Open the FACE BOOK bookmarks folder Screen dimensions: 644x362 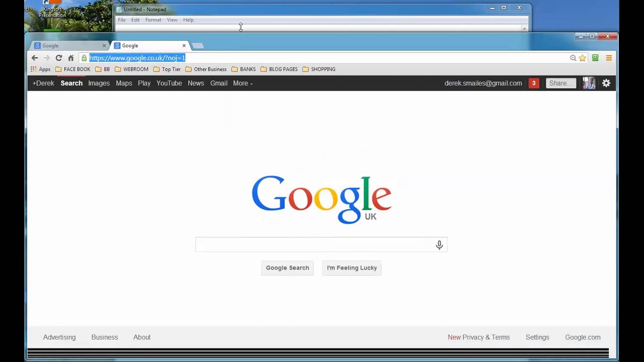(x=73, y=69)
